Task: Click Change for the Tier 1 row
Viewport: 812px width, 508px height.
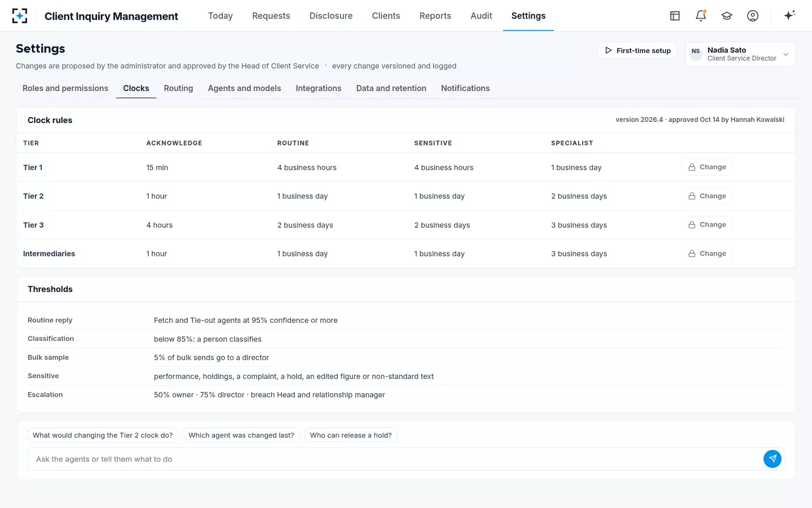Action: pyautogui.click(x=707, y=167)
